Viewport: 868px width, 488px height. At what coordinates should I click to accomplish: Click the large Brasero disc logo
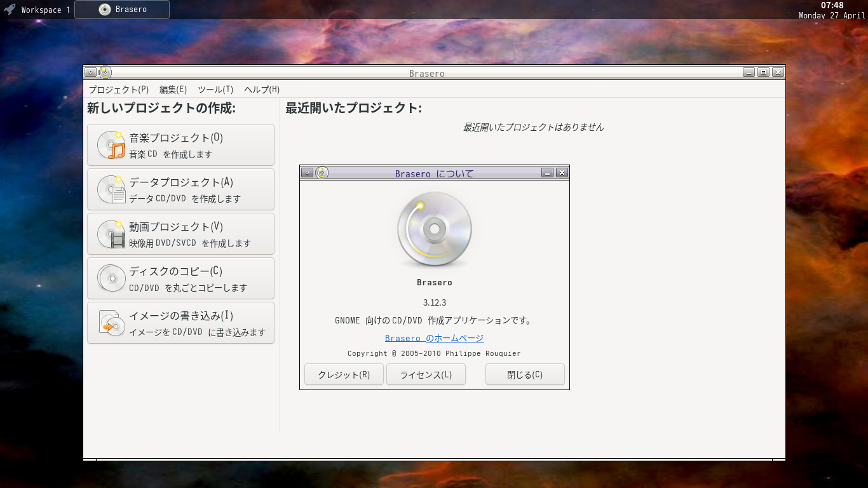(435, 229)
